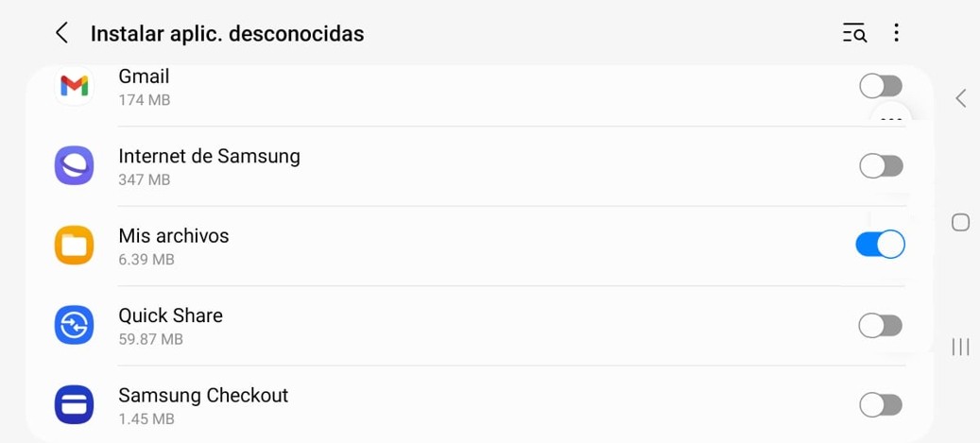Viewport: 980px width, 443px height.
Task: Click the Samsung Checkout app icon
Action: 74,405
